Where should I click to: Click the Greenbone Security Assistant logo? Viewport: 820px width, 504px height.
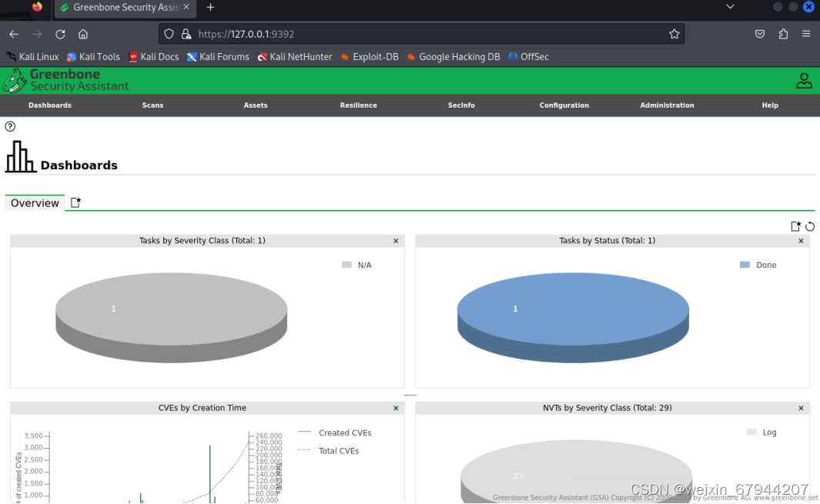coord(66,80)
